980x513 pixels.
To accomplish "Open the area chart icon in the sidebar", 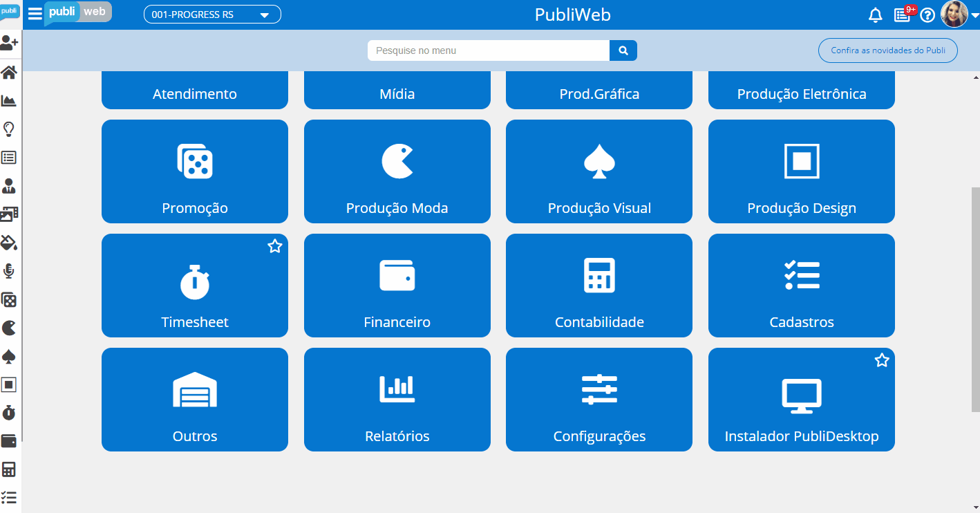I will click(x=9, y=101).
